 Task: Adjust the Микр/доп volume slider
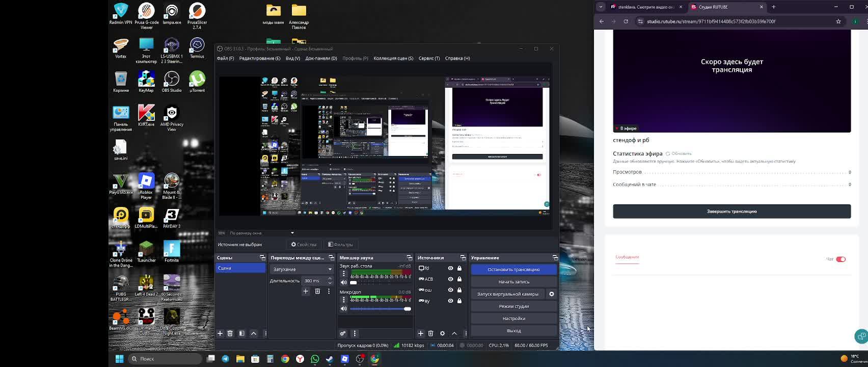[x=379, y=309]
